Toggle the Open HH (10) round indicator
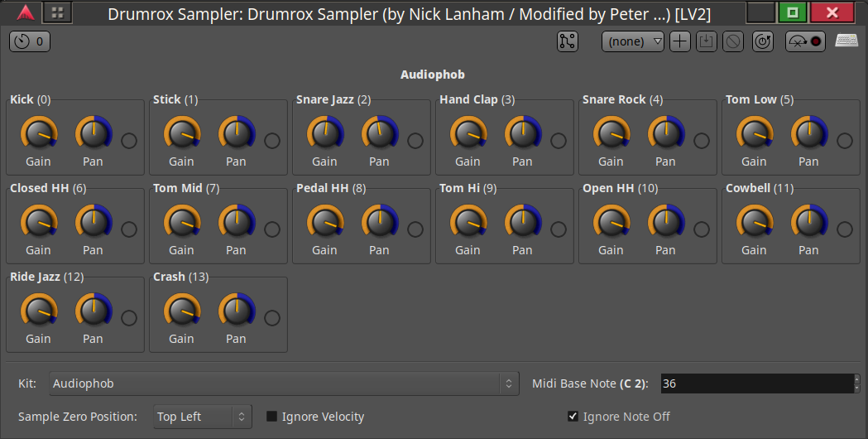 (x=702, y=229)
